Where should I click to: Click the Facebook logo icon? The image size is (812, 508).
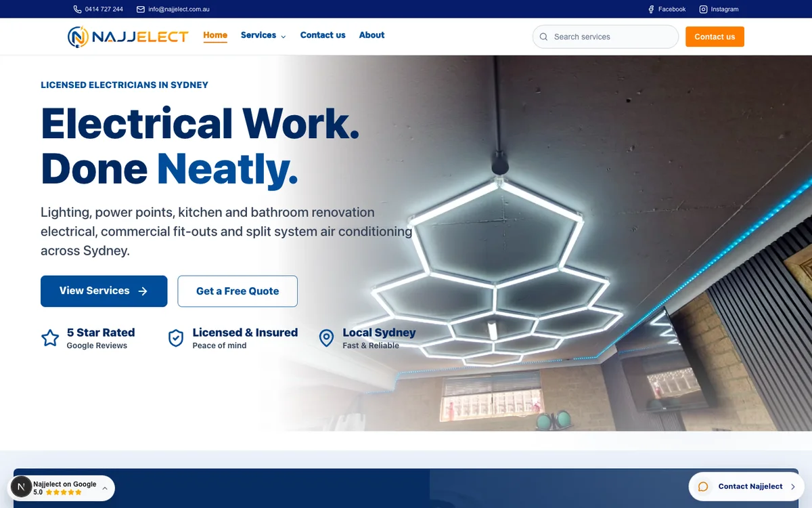(651, 9)
